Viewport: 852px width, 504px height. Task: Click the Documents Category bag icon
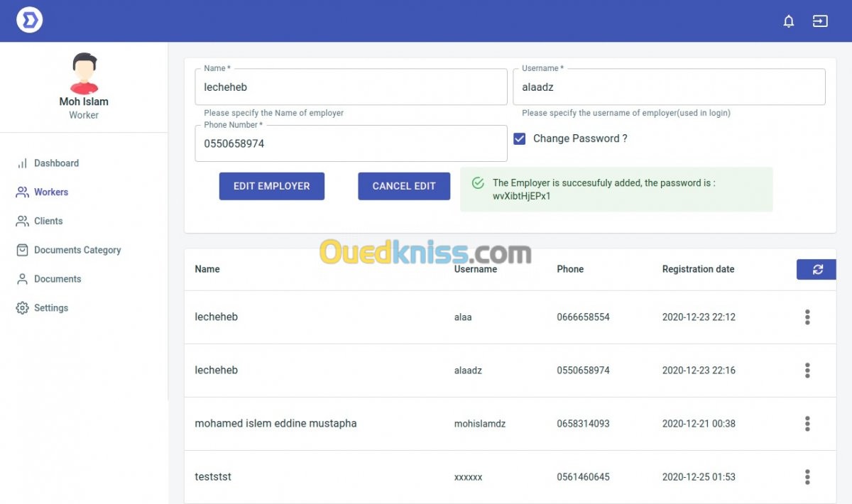click(22, 250)
